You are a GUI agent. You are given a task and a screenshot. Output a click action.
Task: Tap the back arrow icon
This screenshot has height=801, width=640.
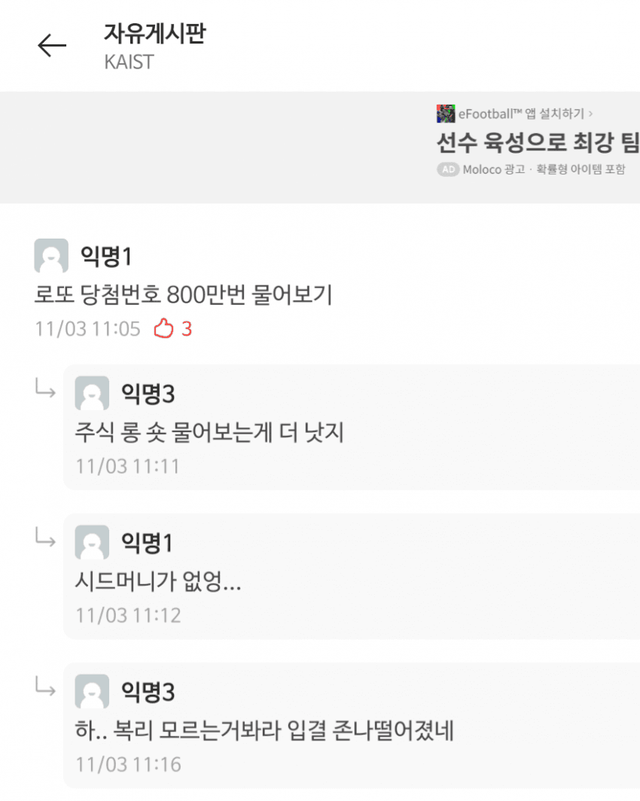52,45
